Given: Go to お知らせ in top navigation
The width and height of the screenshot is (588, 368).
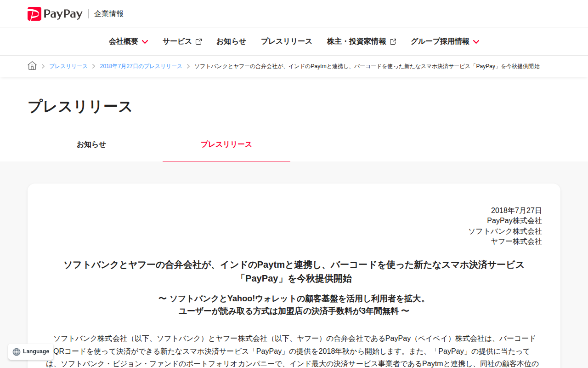Looking at the screenshot, I should click(231, 41).
